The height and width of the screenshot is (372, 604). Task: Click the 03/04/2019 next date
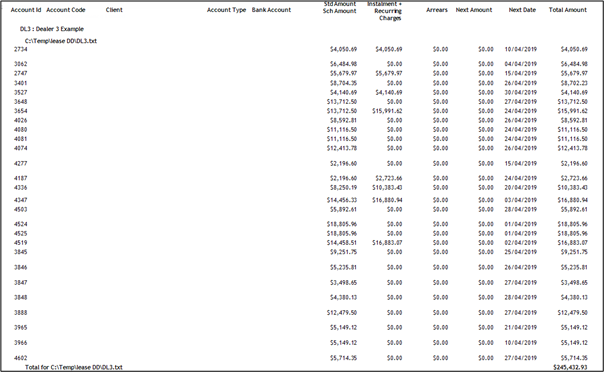click(520, 200)
